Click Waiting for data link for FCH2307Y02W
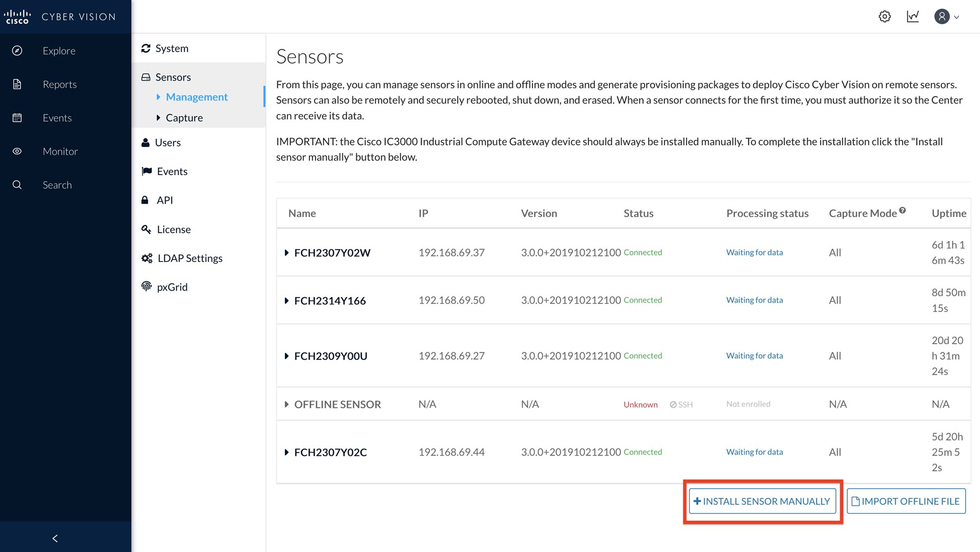The image size is (980, 552). 754,252
